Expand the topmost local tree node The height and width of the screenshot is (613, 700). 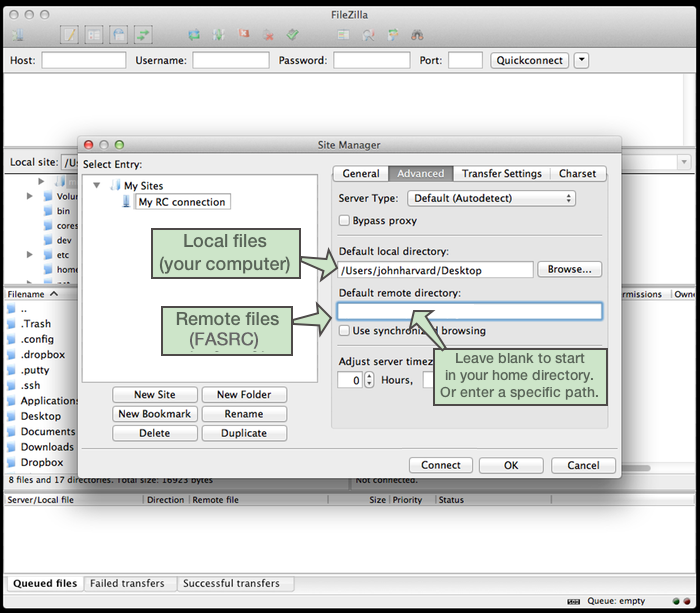tap(41, 181)
